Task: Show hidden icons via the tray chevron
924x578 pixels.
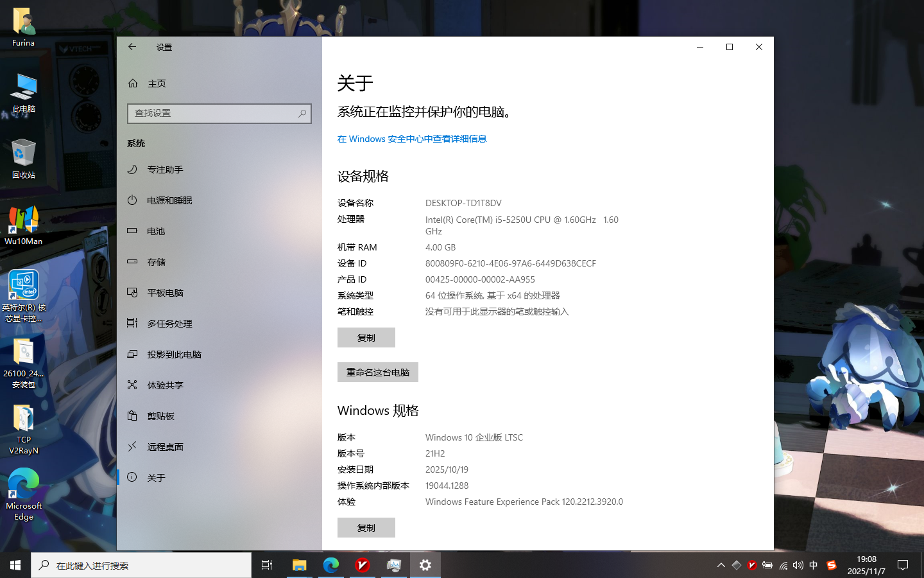Action: tap(721, 565)
